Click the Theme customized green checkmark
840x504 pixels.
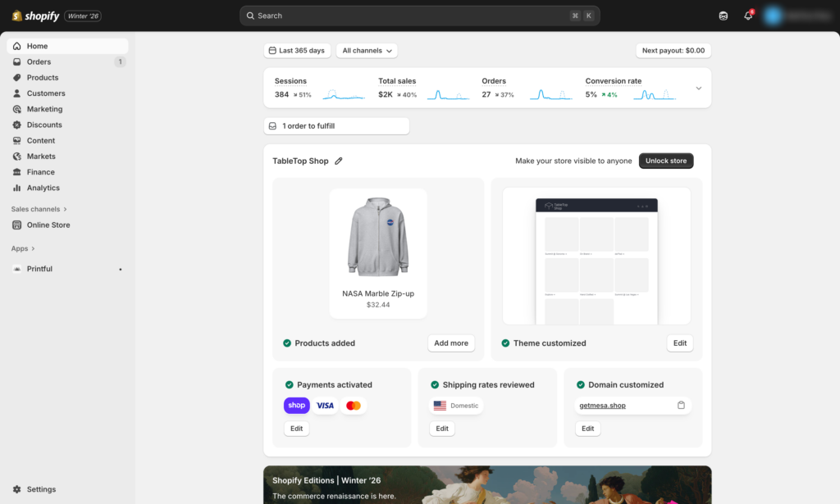pos(505,343)
